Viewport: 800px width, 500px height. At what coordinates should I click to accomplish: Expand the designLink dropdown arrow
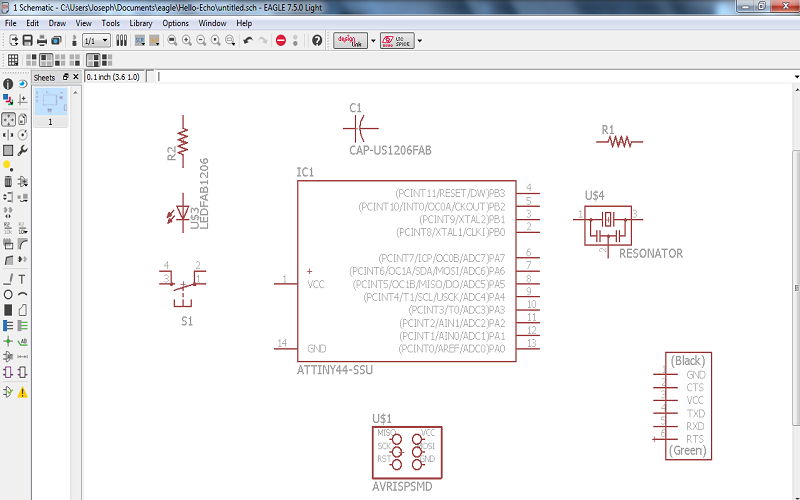[x=373, y=40]
